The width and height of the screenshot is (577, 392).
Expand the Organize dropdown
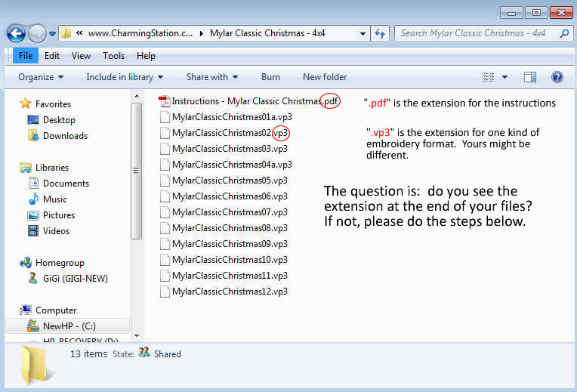41,77
